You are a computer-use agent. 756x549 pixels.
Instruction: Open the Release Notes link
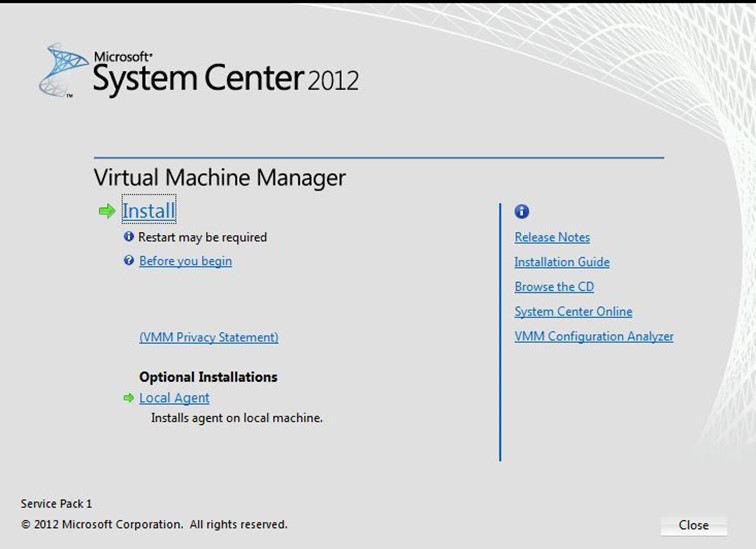coord(552,237)
